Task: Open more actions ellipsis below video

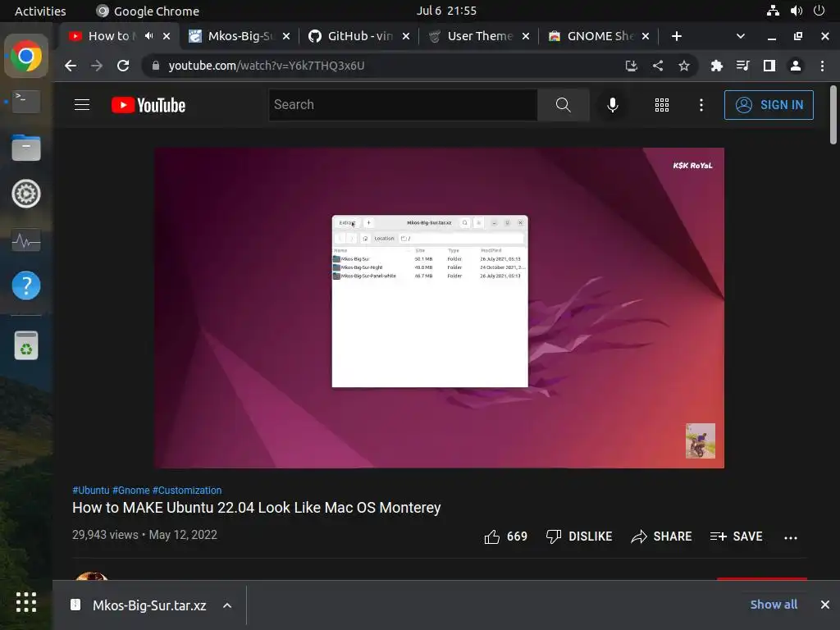Action: click(790, 537)
